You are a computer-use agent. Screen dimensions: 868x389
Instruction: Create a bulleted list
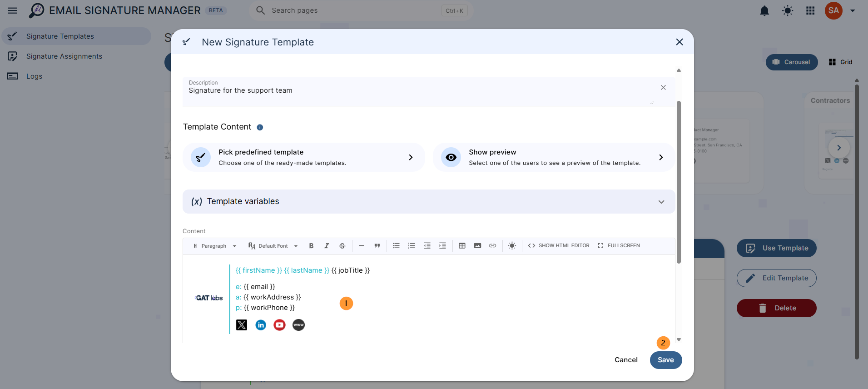point(396,246)
